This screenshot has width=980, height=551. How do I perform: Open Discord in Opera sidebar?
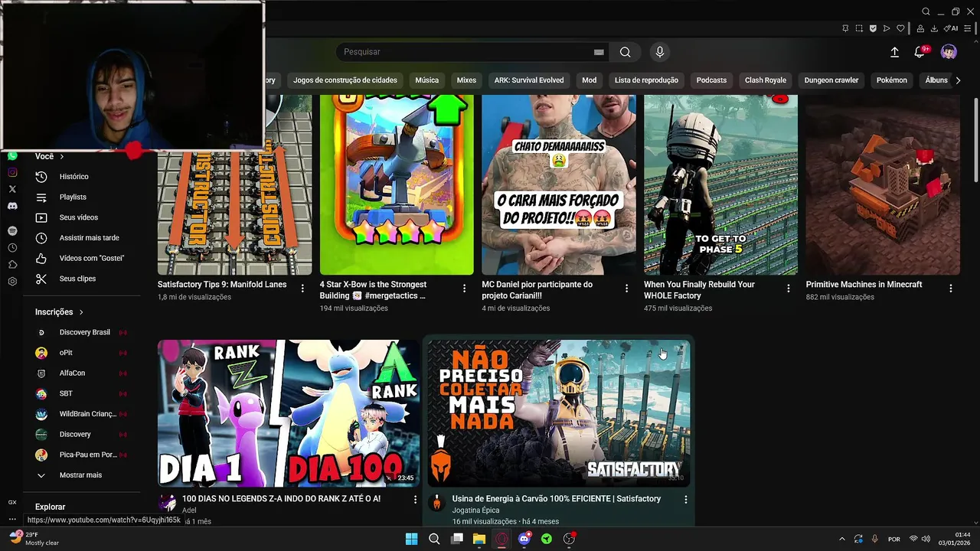(12, 206)
